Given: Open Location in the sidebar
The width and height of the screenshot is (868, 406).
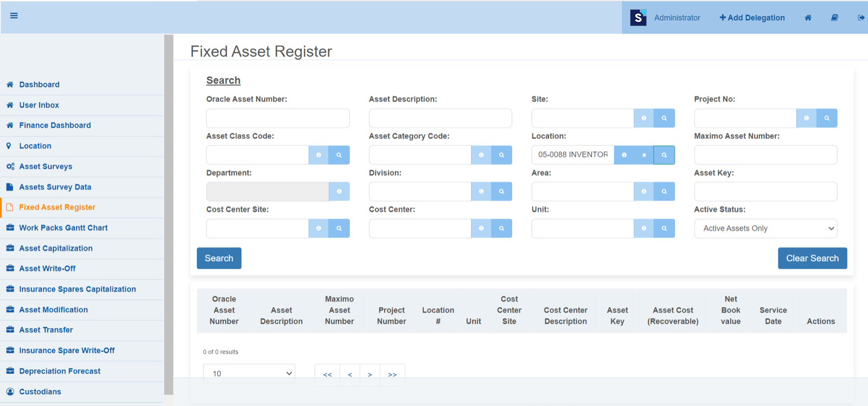Looking at the screenshot, I should tap(81, 146).
